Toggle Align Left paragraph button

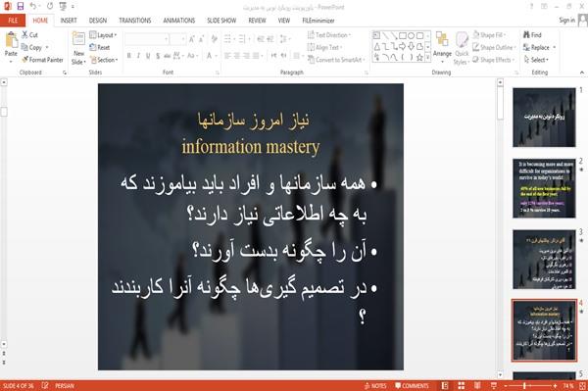click(227, 56)
